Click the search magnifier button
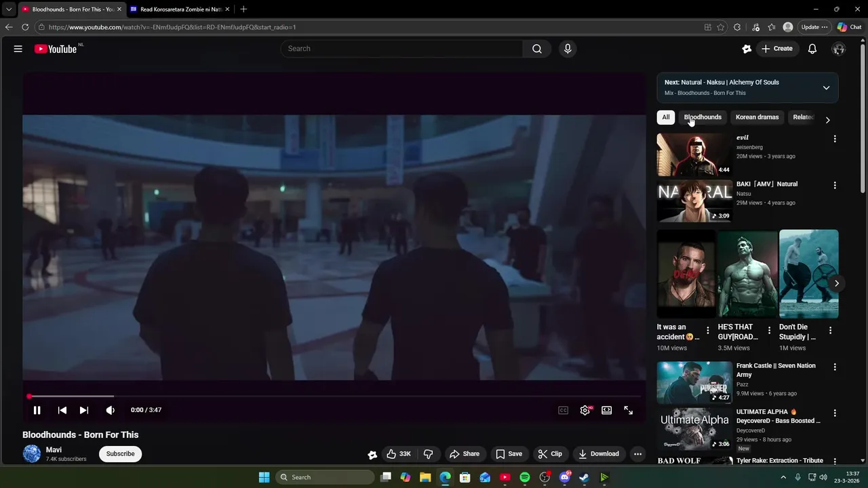868x488 pixels. tap(537, 49)
